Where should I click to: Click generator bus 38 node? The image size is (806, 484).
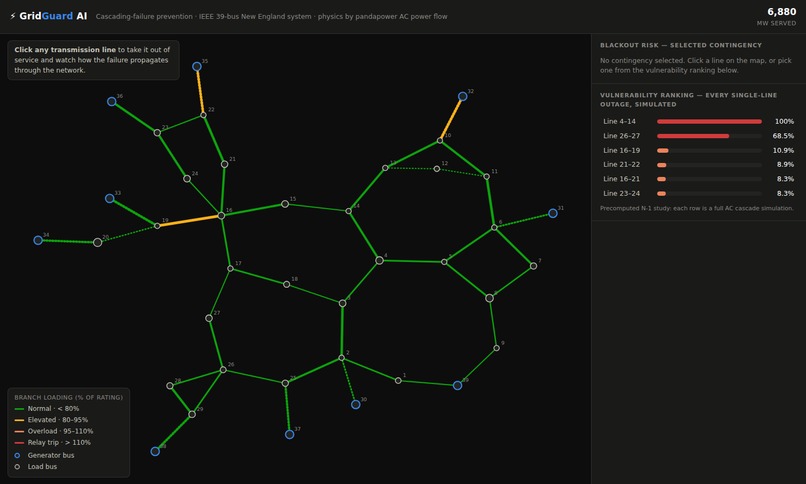155,451
